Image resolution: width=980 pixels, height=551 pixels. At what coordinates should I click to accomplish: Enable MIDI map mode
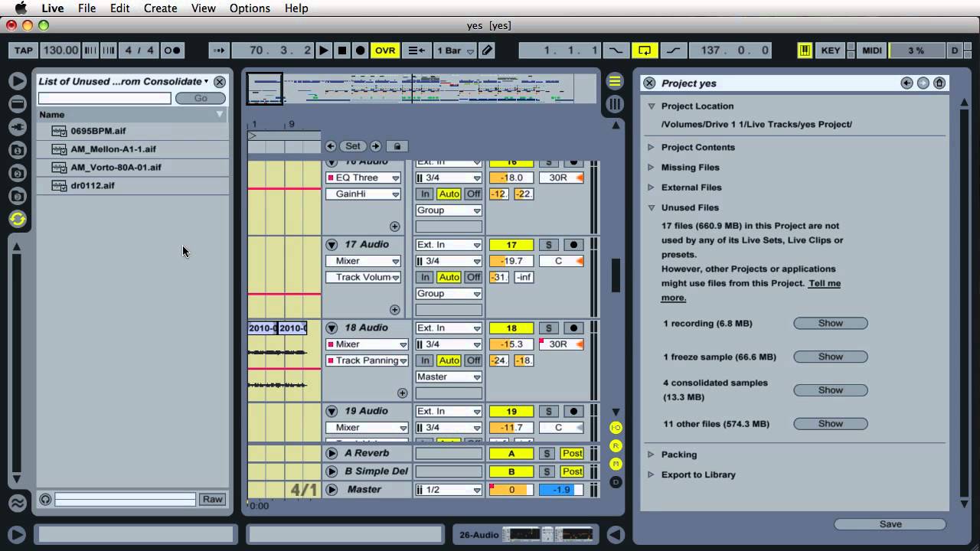pyautogui.click(x=872, y=51)
